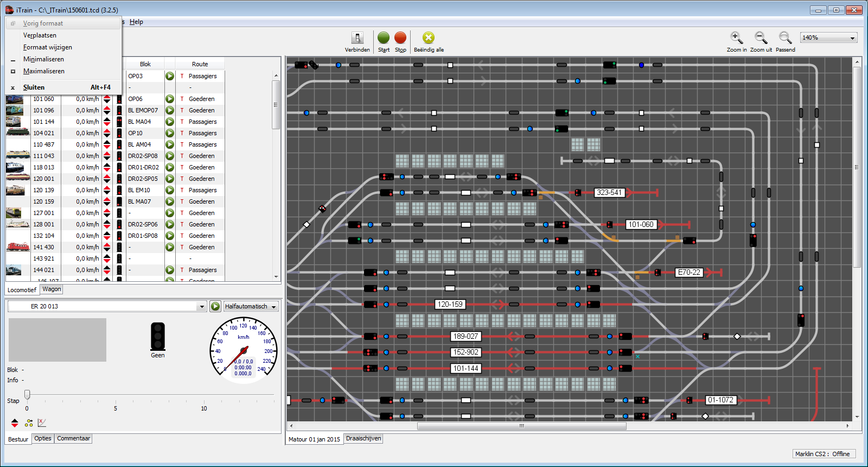Toggle direction of locomotive 144 021
Image resolution: width=868 pixels, height=467 pixels.
coord(107,270)
